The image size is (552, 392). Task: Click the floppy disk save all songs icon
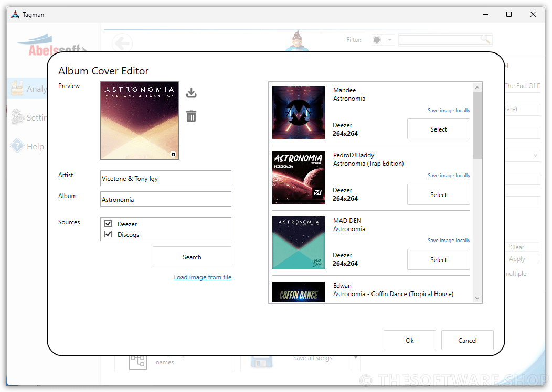pos(261,362)
